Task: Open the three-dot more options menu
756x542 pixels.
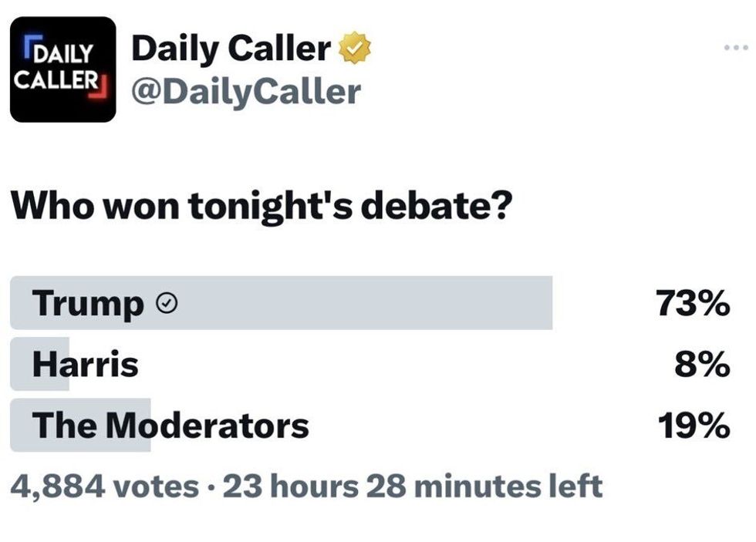Action: 736,49
